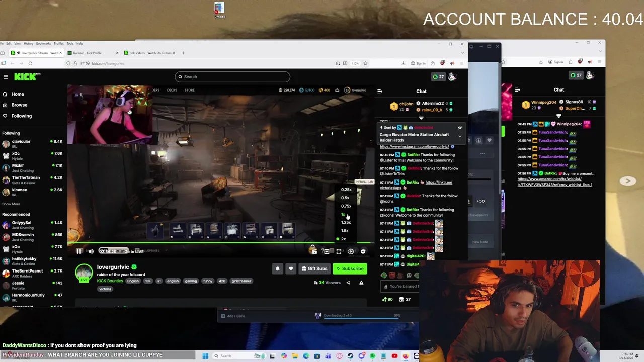Screen dimensions: 644x362
Task: Click the Gift Subs button
Action: click(x=314, y=268)
